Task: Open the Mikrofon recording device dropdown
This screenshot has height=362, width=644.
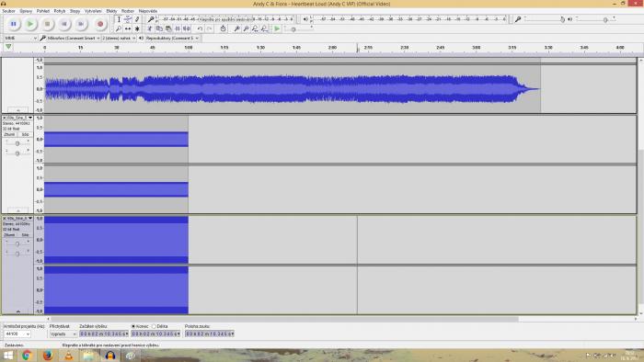Action: coord(70,38)
